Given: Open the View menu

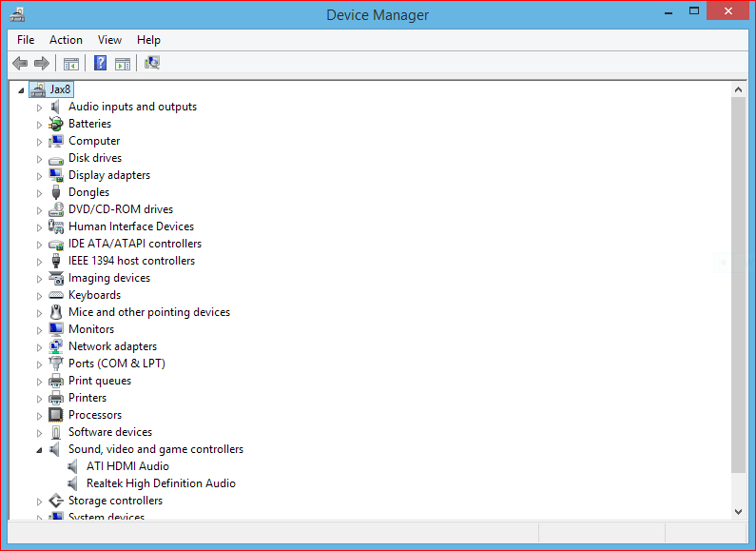Looking at the screenshot, I should [109, 40].
